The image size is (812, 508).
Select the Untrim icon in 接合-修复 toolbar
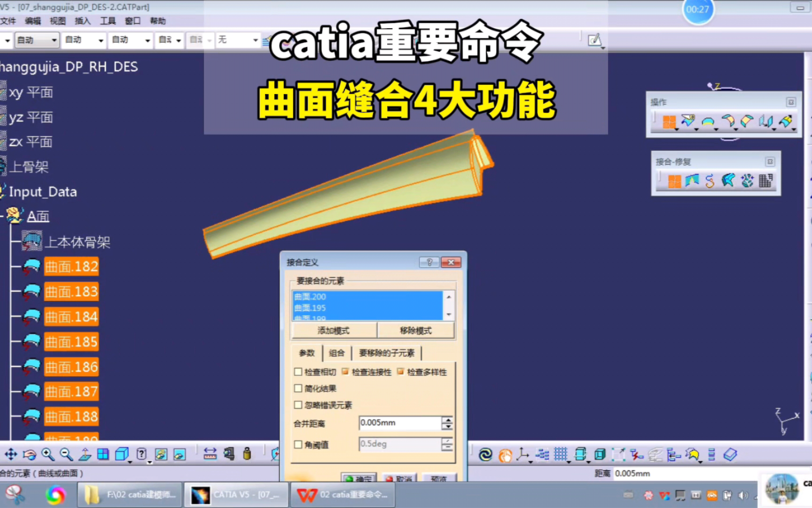pyautogui.click(x=728, y=180)
